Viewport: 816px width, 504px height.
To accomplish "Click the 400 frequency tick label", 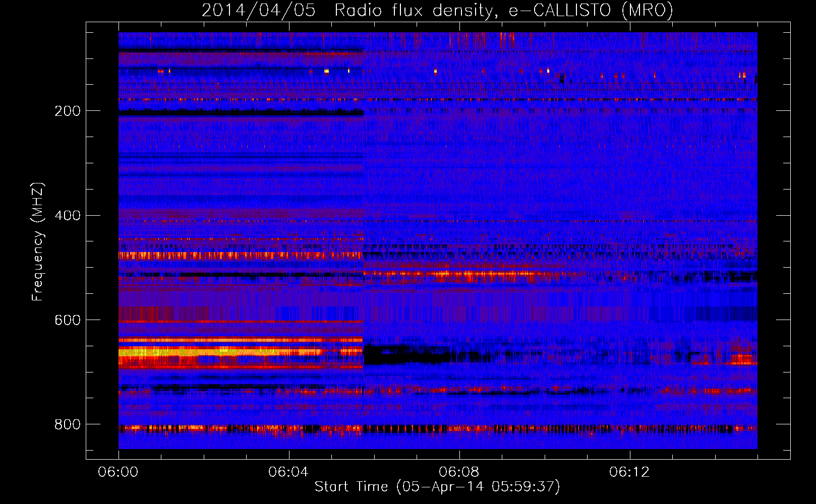I will pos(68,216).
